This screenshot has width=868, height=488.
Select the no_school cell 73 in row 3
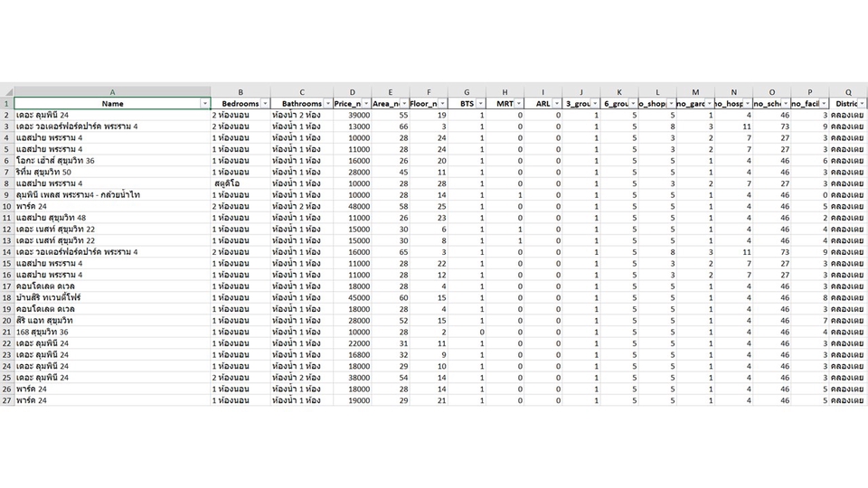click(x=772, y=127)
